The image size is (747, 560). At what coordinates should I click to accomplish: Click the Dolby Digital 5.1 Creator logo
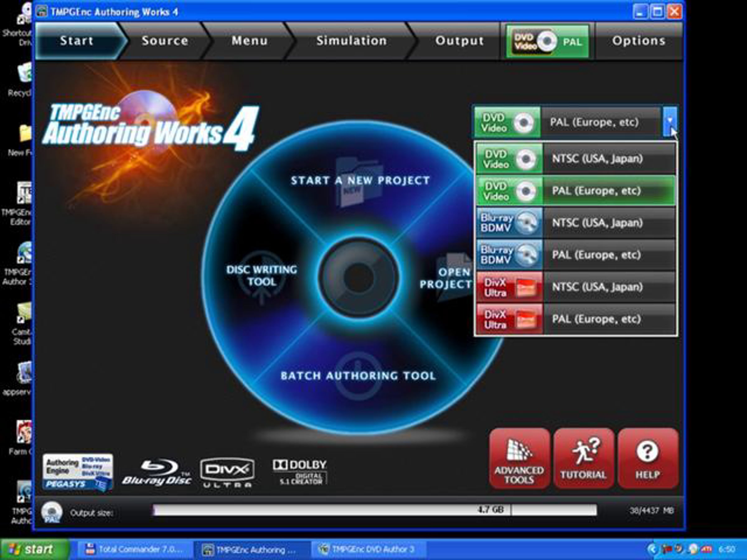coord(300,472)
